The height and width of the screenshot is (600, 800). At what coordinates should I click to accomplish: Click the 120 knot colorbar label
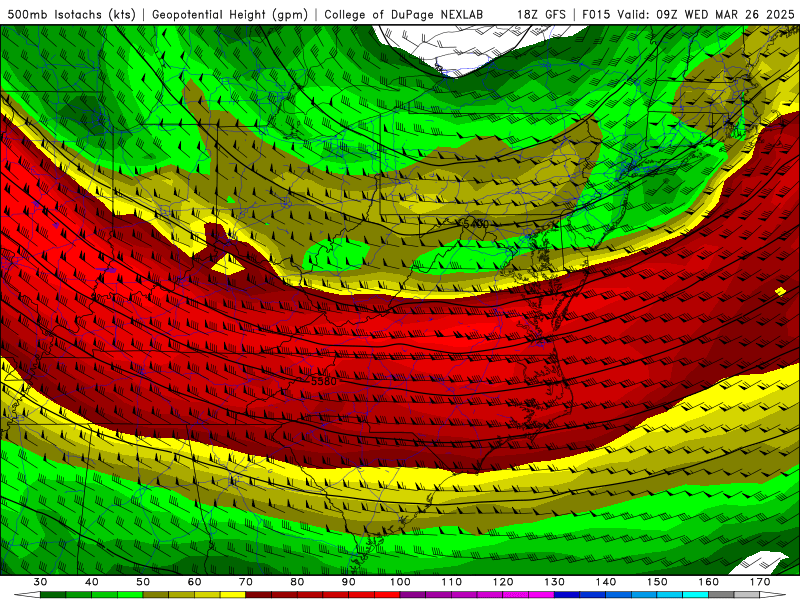[503, 582]
